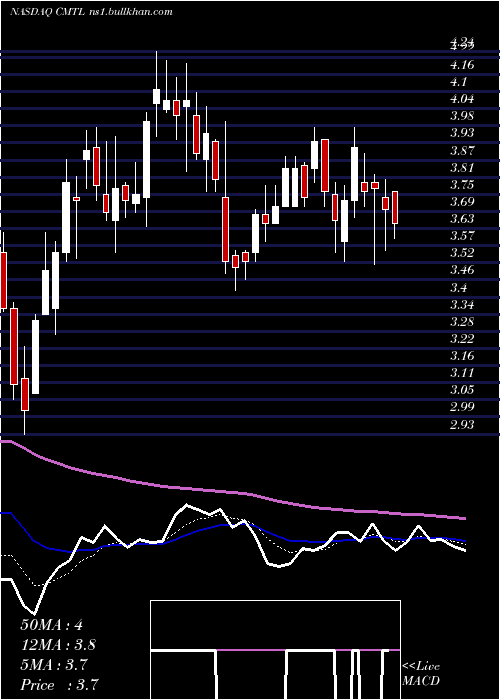Click the 3.63 price axis label
This screenshot has width=500, height=700.
tap(462, 219)
